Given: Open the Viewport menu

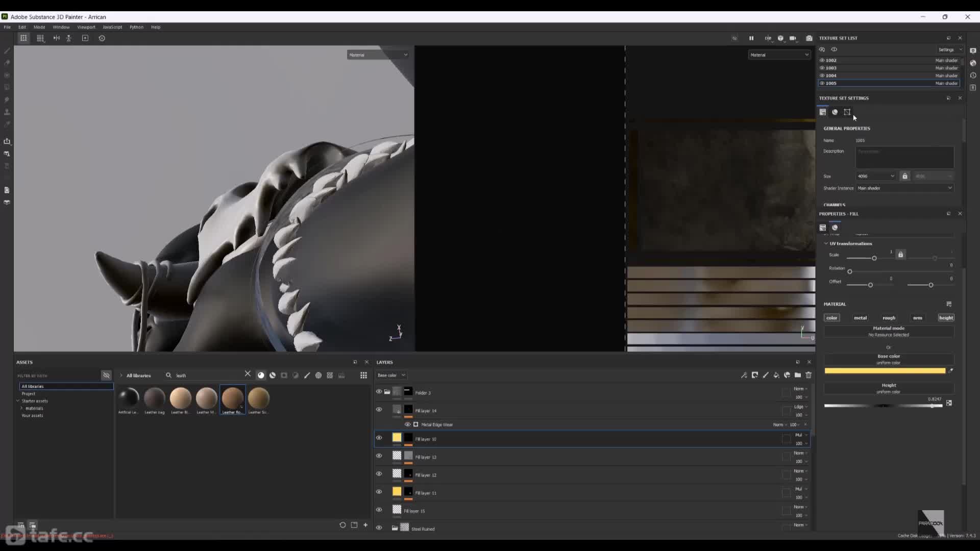Looking at the screenshot, I should coord(86,27).
